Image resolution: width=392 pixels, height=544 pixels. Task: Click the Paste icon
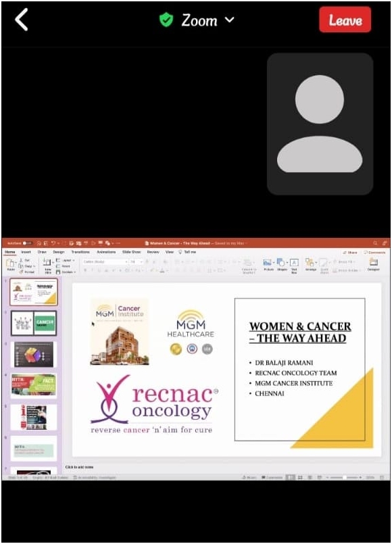click(x=11, y=265)
